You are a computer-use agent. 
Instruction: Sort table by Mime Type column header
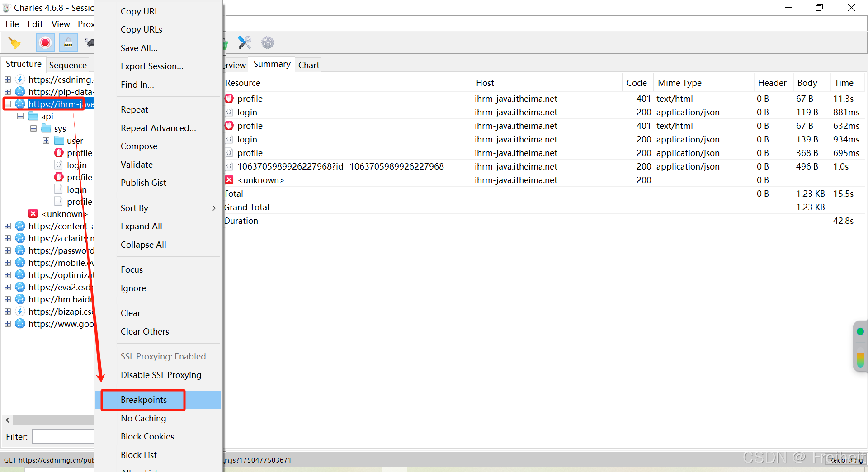703,83
